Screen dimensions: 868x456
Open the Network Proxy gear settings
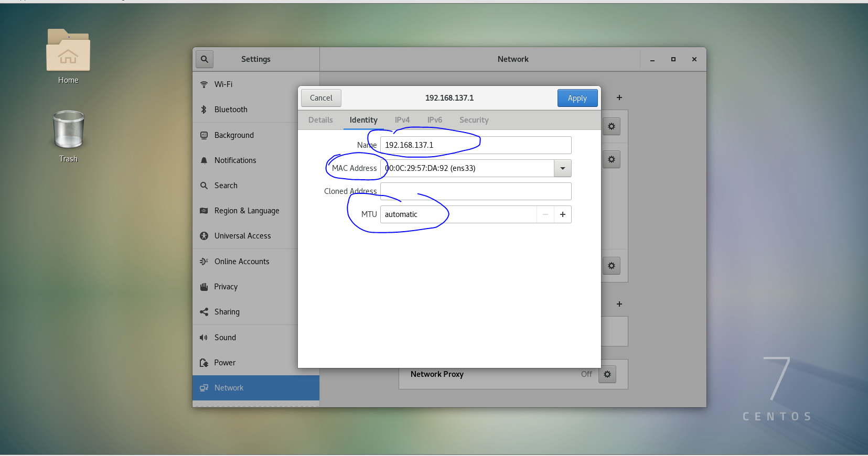(607, 374)
